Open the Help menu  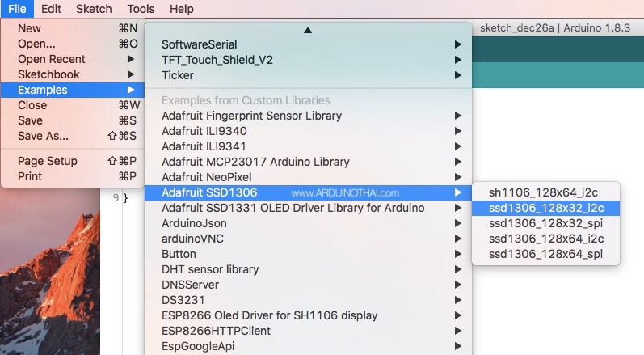coord(182,9)
